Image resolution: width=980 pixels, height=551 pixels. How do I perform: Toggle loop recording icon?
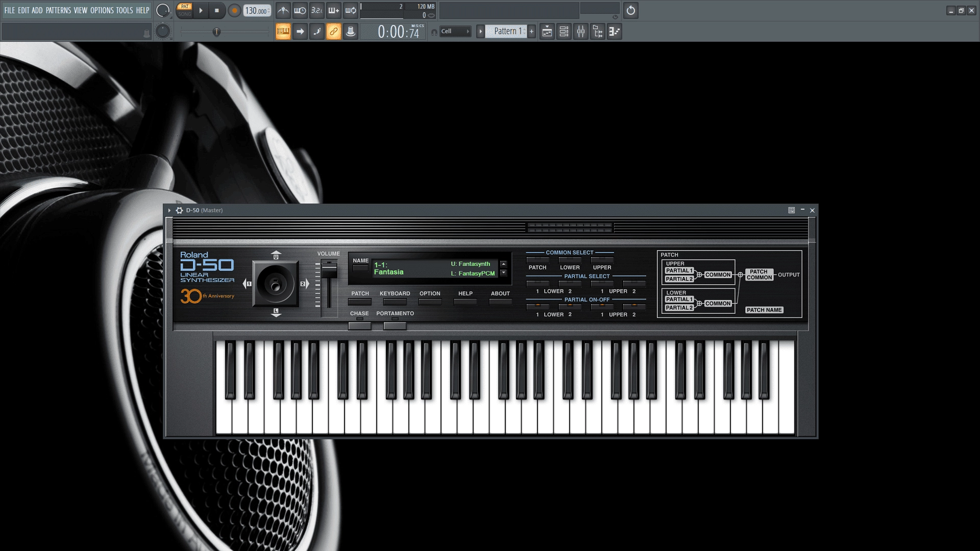click(x=351, y=10)
